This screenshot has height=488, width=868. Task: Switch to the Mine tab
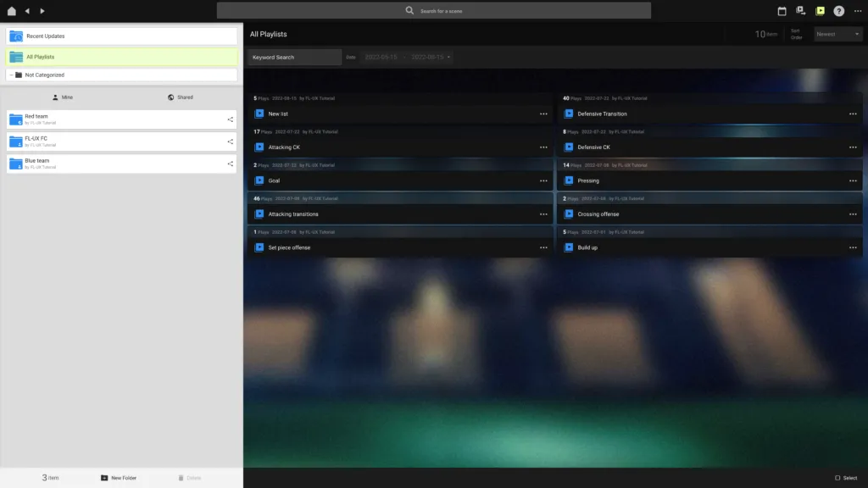(x=63, y=97)
